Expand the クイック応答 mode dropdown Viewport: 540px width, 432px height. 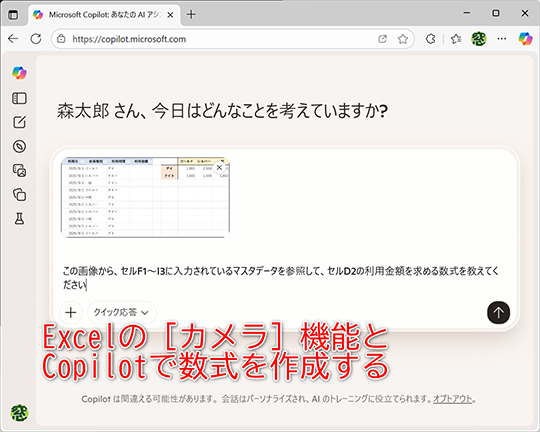(x=121, y=312)
